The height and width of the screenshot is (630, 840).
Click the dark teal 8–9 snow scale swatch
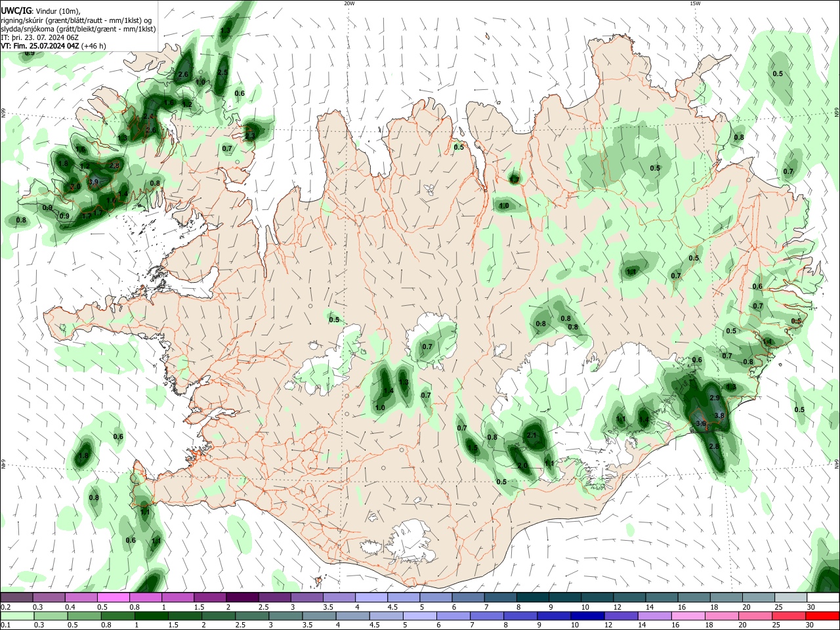[532, 598]
